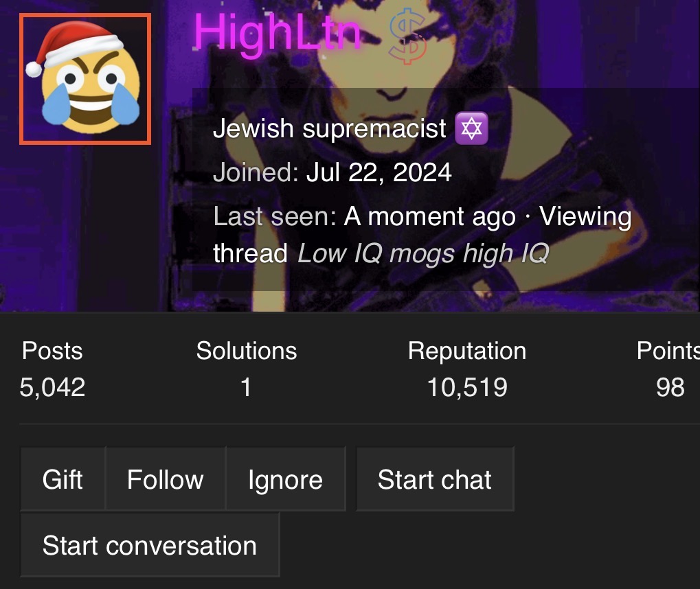Click the Points stat label

[668, 351]
